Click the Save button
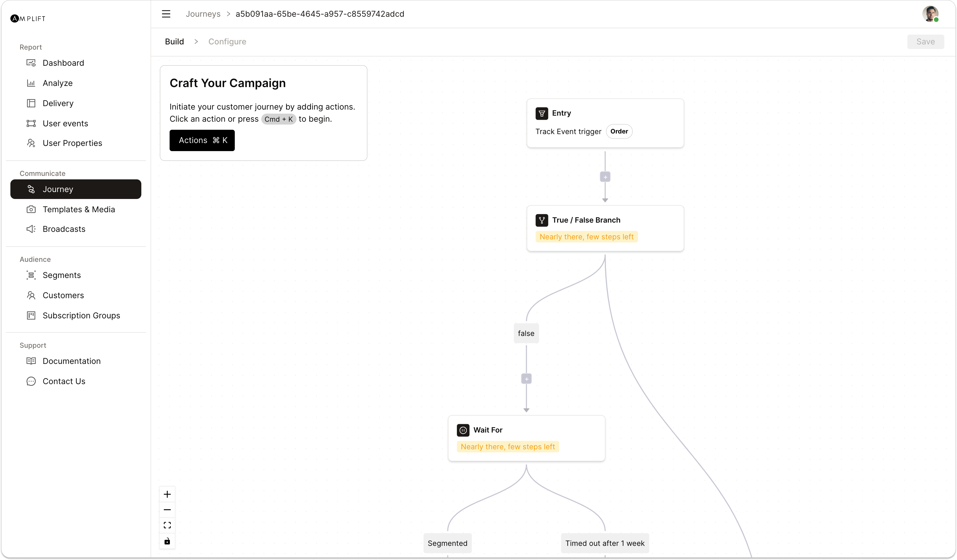The image size is (957, 560). click(925, 42)
